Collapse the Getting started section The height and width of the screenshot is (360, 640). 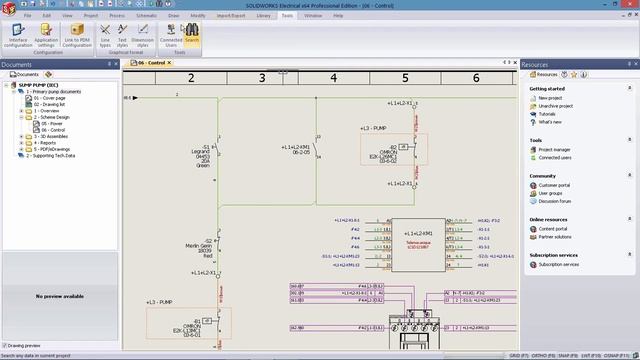[629, 88]
